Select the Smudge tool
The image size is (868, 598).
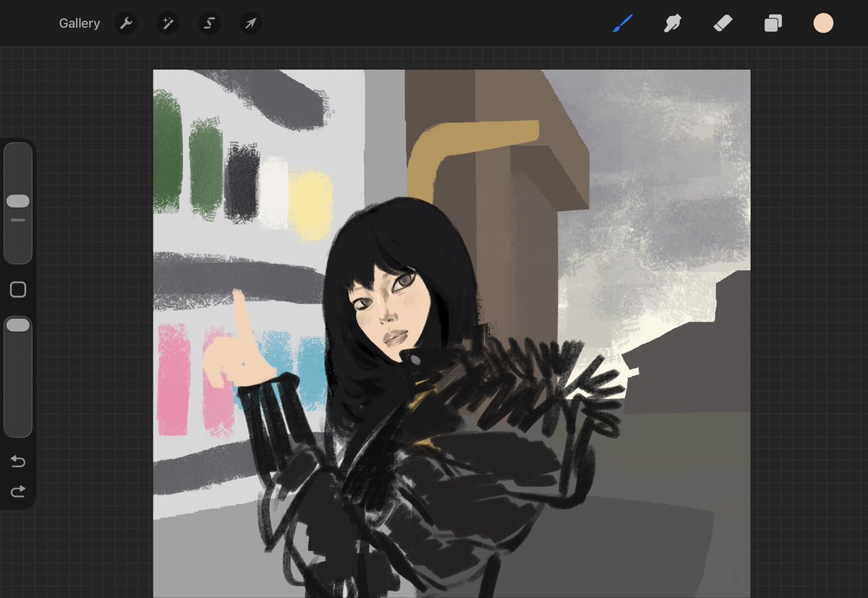click(673, 24)
